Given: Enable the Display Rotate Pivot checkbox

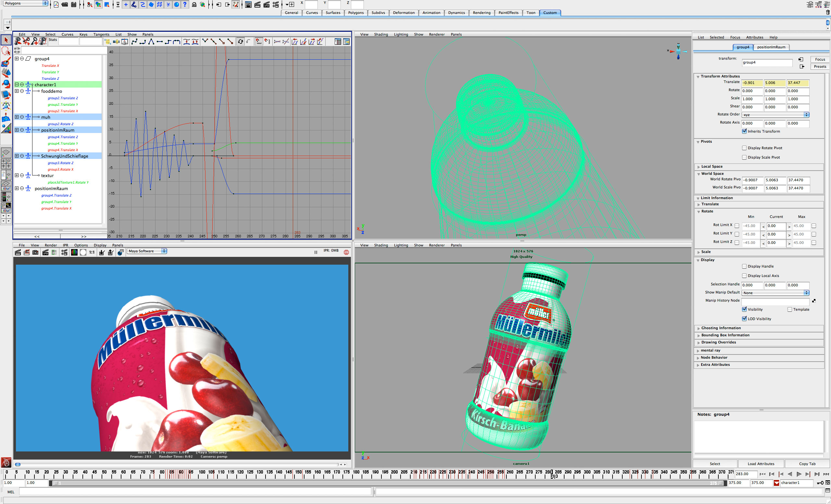Looking at the screenshot, I should point(744,148).
